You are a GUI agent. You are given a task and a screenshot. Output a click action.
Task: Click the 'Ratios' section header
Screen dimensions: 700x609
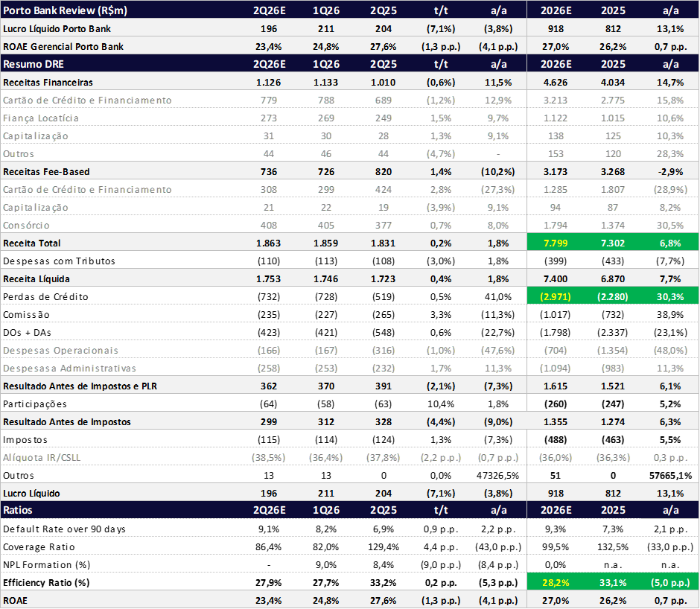pos(17,510)
